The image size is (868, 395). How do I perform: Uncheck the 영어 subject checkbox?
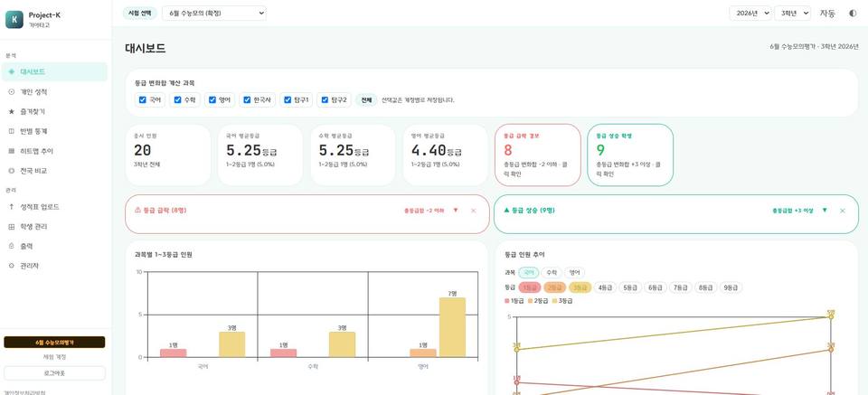(212, 100)
